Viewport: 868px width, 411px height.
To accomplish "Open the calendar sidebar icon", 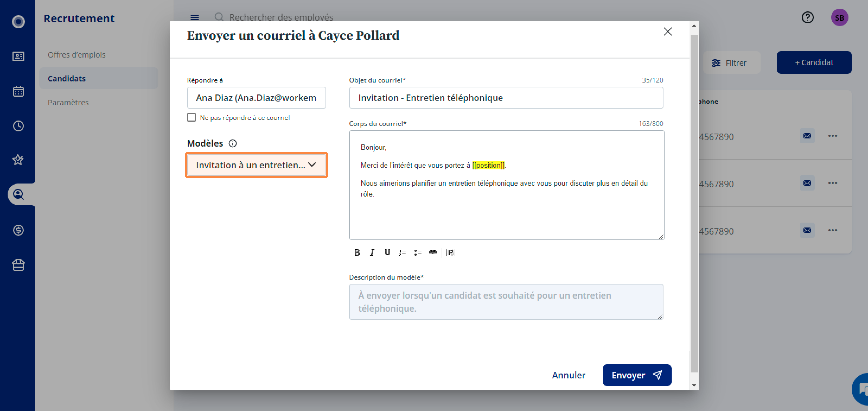I will coord(18,91).
